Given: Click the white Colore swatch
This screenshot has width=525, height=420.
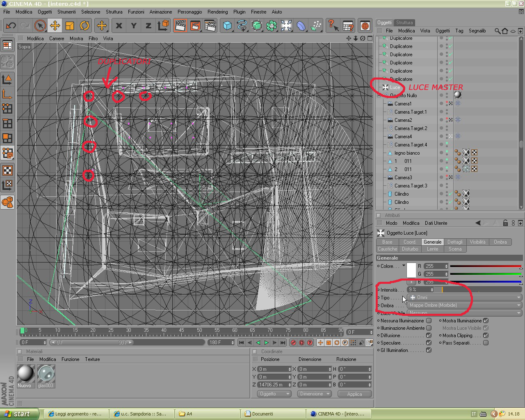Looking at the screenshot, I should 411,270.
